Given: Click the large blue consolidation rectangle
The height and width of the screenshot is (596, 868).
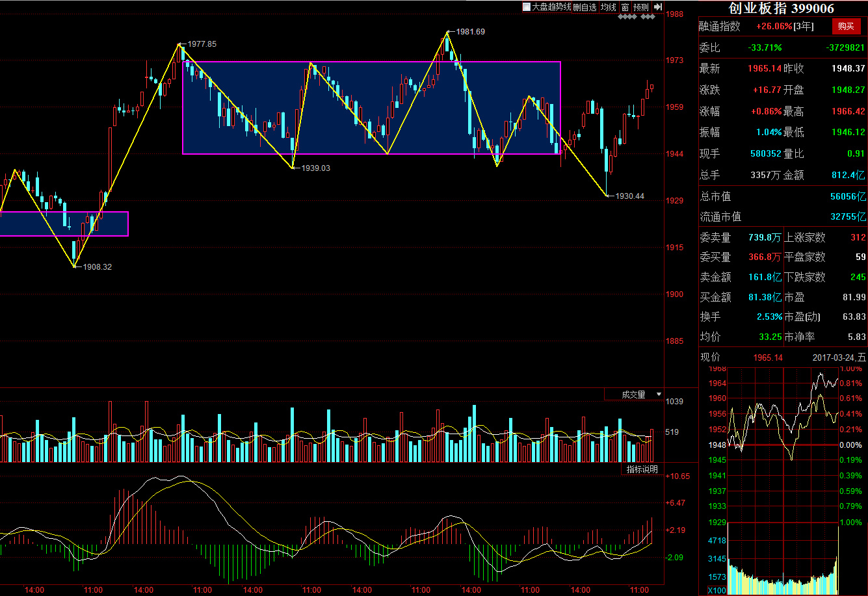Looking at the screenshot, I should (371, 108).
